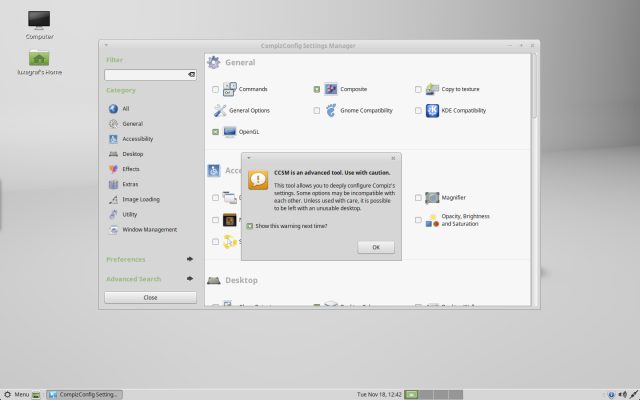
Task: Select the Image Loading category
Action: point(141,199)
